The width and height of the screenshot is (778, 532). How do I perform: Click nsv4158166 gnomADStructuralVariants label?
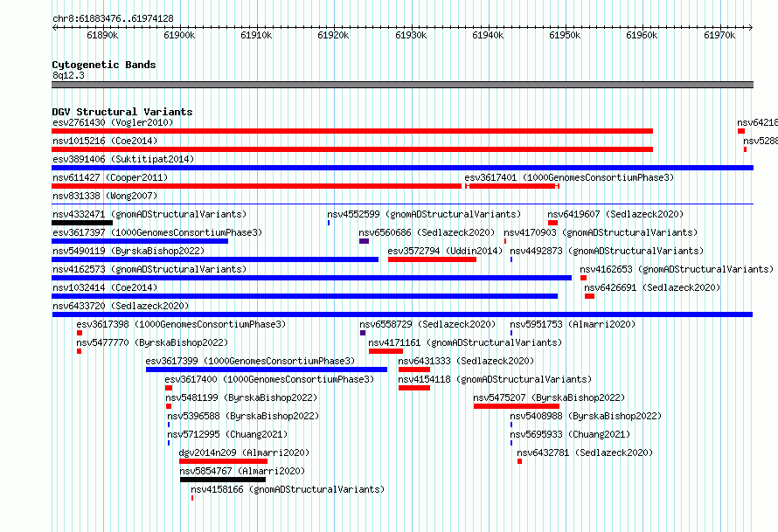(288, 489)
